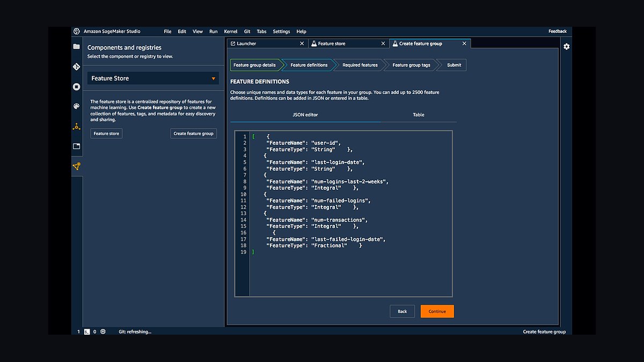Open the Feature Store component dropdown

[x=153, y=78]
